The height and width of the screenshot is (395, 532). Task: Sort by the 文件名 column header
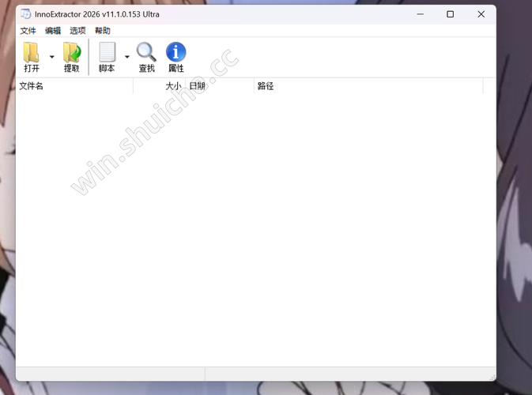[x=74, y=85]
